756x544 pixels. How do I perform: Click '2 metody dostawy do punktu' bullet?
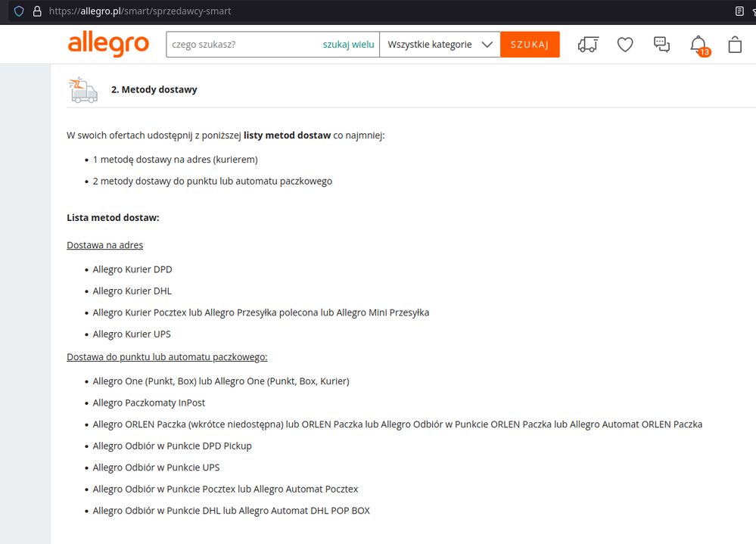(x=212, y=181)
